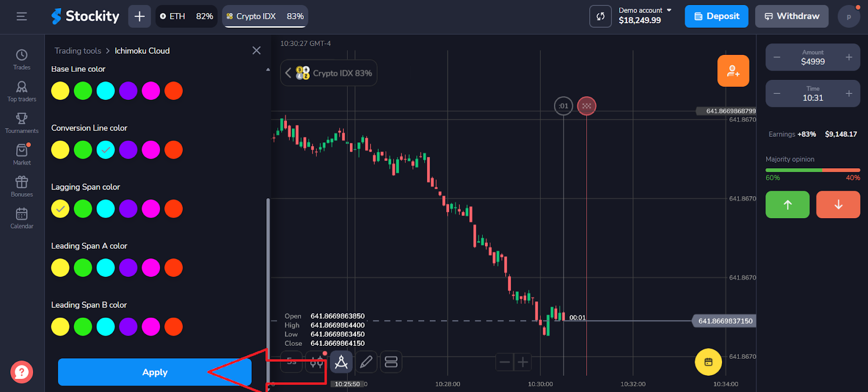Open Tournaments in the sidebar

[x=22, y=123]
